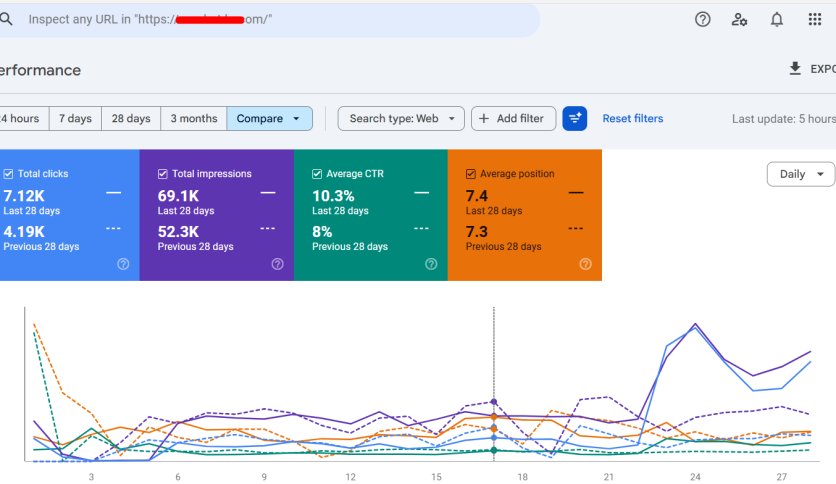
Task: Uncheck the Average CTR checkbox
Action: tap(317, 174)
